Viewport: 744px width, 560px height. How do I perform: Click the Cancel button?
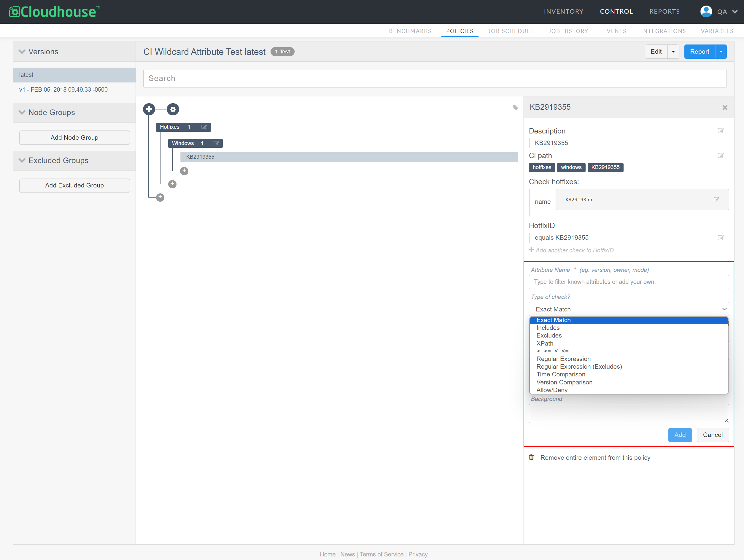(712, 435)
